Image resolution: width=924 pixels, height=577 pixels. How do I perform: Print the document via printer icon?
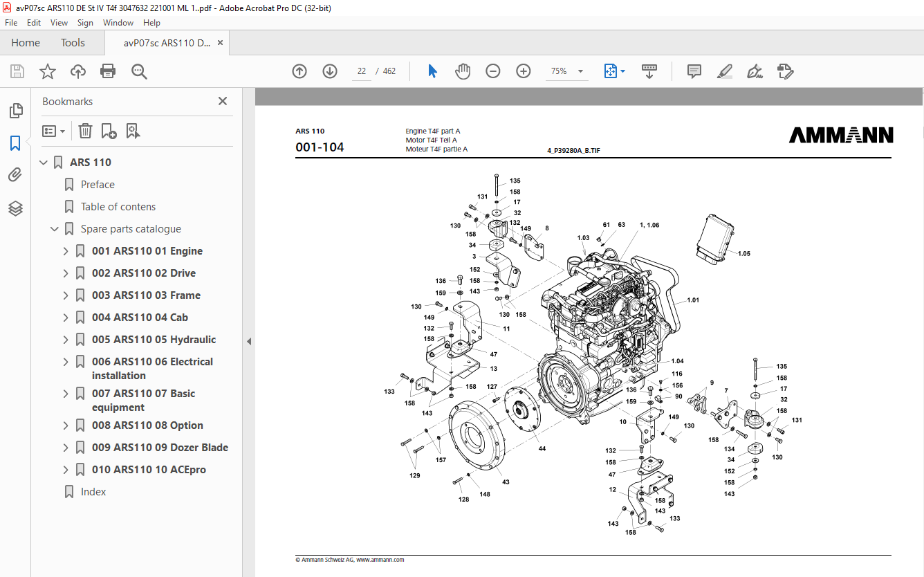click(x=108, y=71)
